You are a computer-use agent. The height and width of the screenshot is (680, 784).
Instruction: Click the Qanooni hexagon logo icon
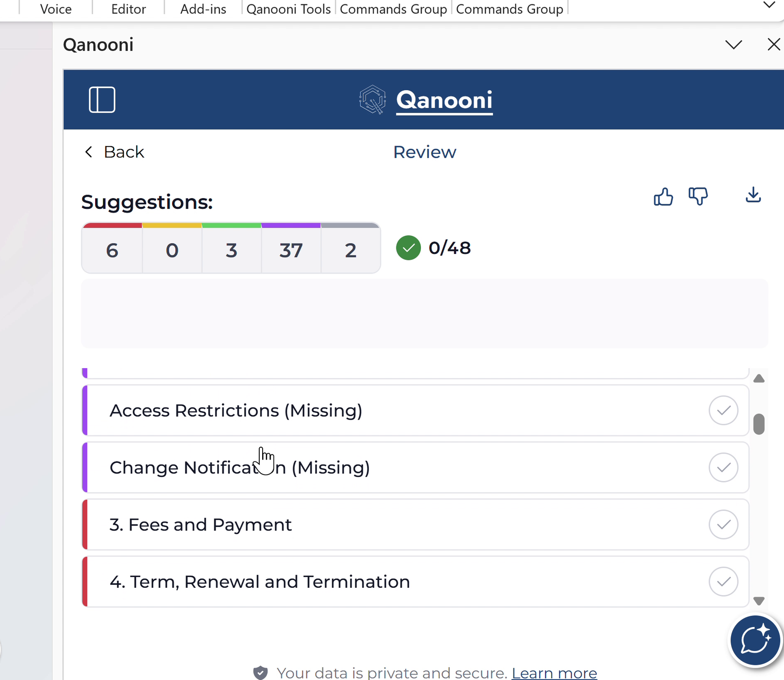click(372, 100)
